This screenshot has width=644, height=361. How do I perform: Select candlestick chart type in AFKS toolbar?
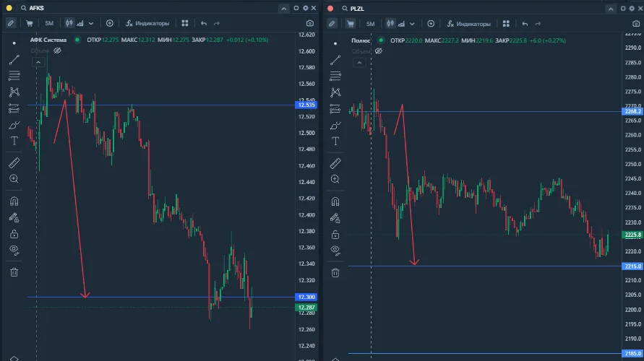point(69,23)
